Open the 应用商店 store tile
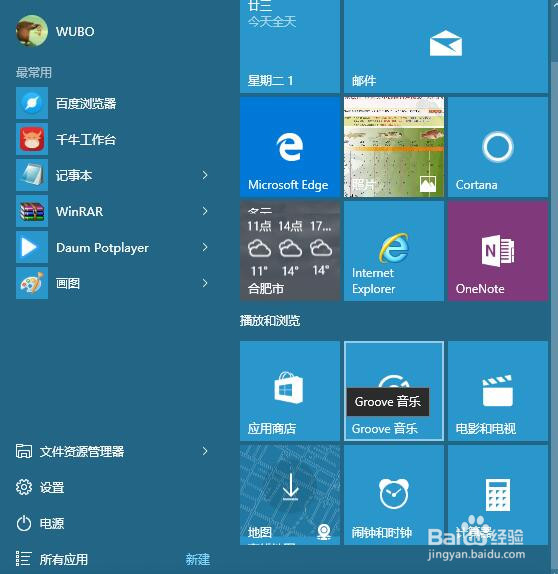Viewport: 558px width, 574px height. [x=290, y=391]
